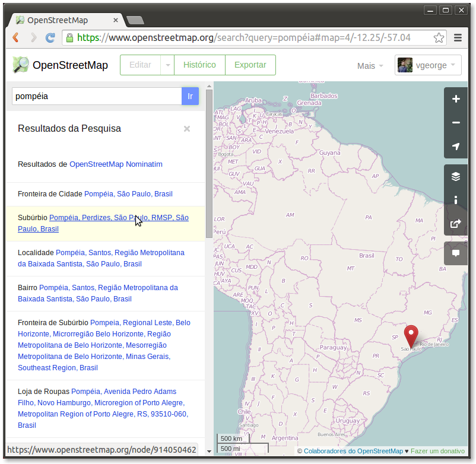Open Pompeia, Regional Leste, Belo Horizonte result
Screen dimensions: 476x464
coord(104,345)
